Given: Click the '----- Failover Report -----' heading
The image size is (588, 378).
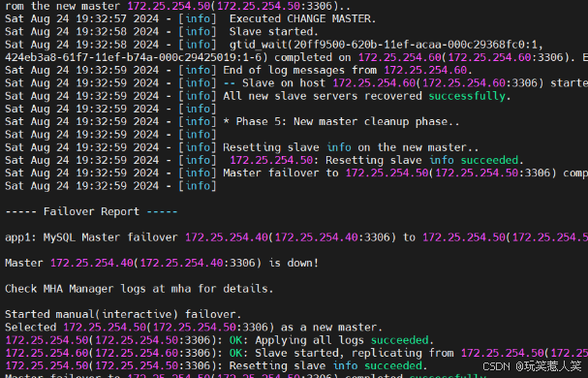Looking at the screenshot, I should [91, 211].
